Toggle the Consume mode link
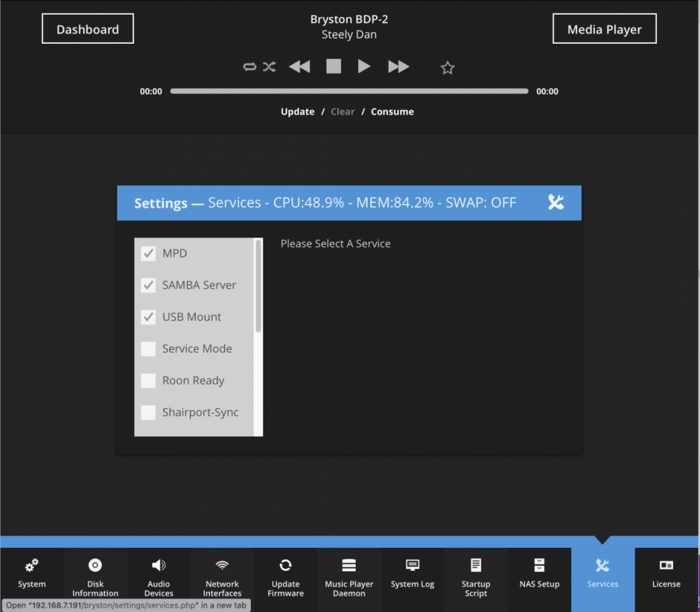Image resolution: width=700 pixels, height=612 pixels. [x=392, y=111]
